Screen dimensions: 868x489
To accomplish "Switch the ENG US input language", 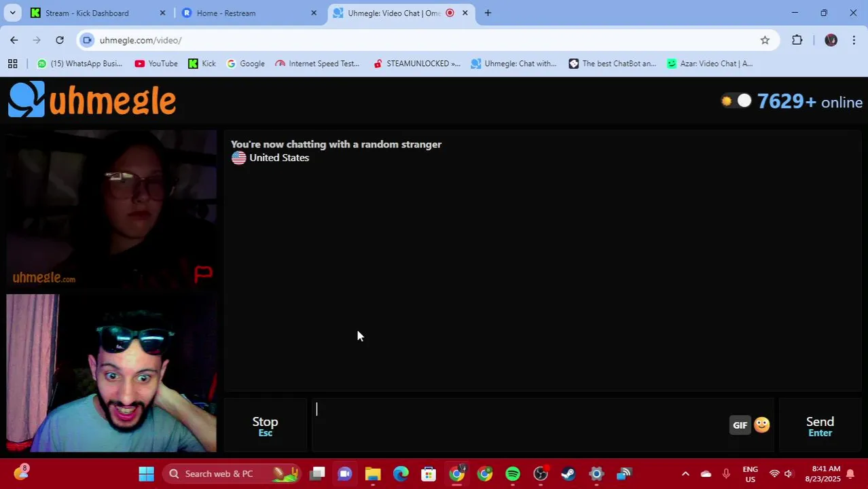I will (x=750, y=473).
